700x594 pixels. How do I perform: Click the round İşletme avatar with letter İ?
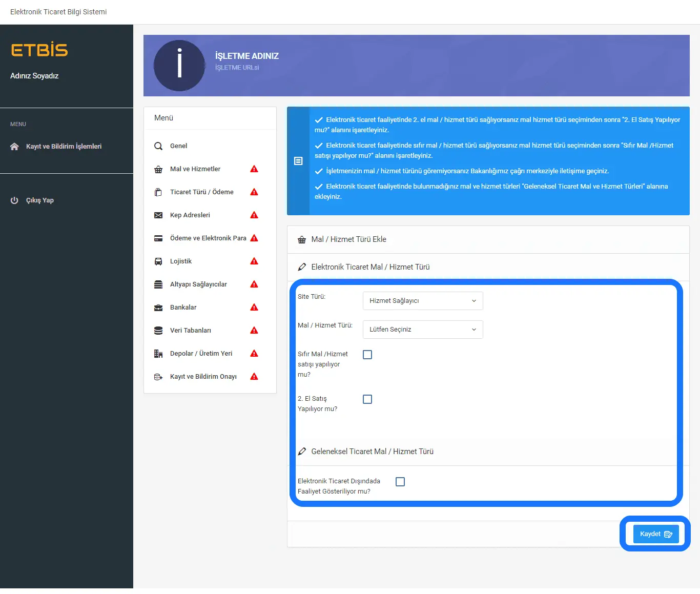click(x=179, y=66)
